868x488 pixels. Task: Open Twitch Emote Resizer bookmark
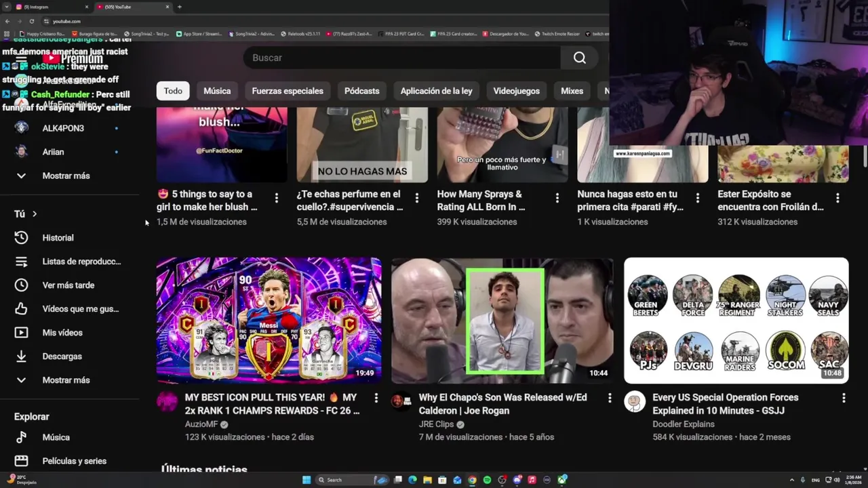click(557, 34)
